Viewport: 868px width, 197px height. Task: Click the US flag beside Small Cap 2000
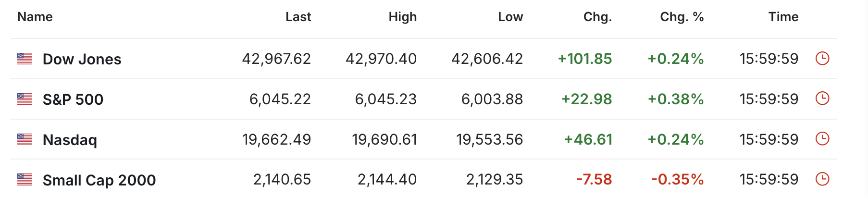pyautogui.click(x=25, y=180)
